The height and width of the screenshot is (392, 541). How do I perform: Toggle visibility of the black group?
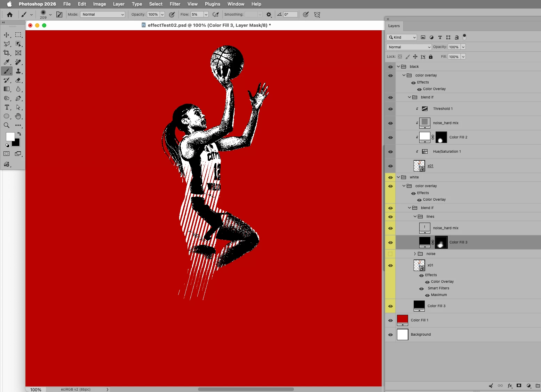390,67
